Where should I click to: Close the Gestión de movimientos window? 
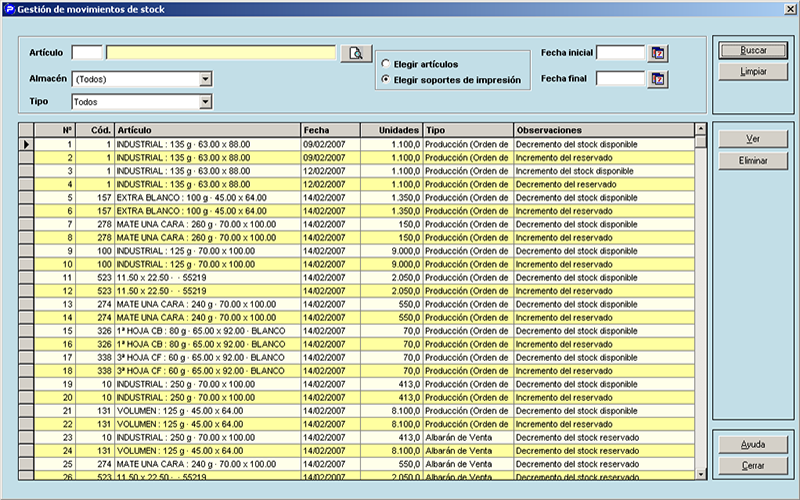click(x=790, y=9)
